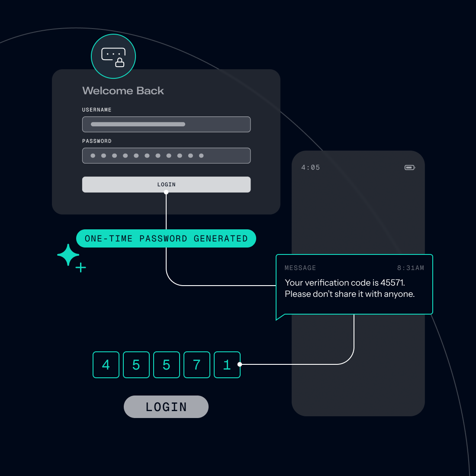The width and height of the screenshot is (476, 476).
Task: Click the small teal plus icon beside the sparkle
Action: point(81,267)
